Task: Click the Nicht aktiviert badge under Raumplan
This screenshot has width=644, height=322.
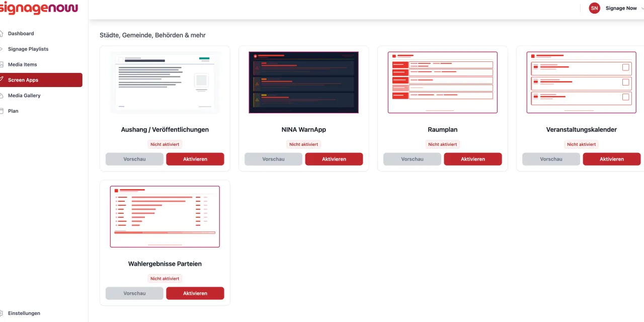Action: pos(443,144)
